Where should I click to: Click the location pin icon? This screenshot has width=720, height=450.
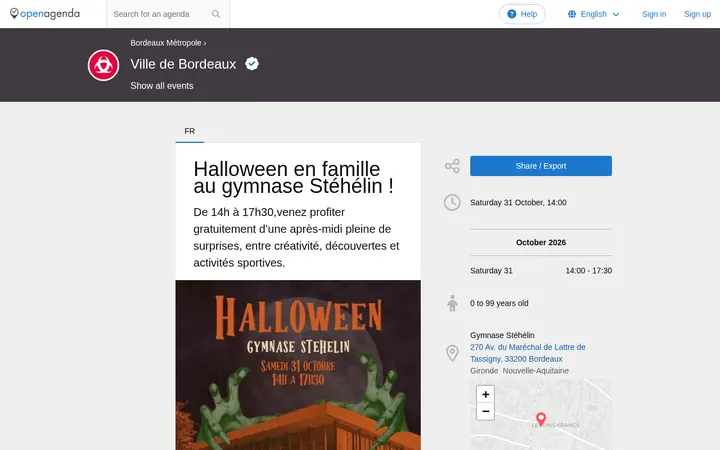click(452, 353)
